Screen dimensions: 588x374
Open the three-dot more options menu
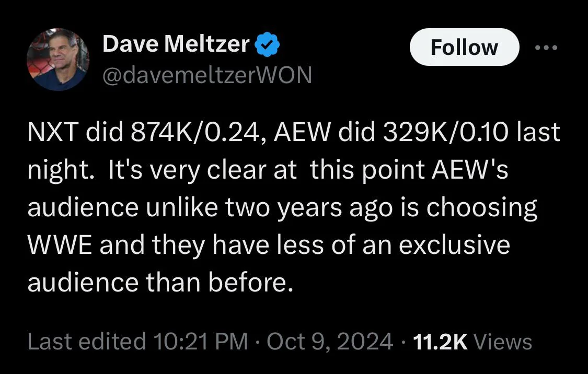coord(546,48)
